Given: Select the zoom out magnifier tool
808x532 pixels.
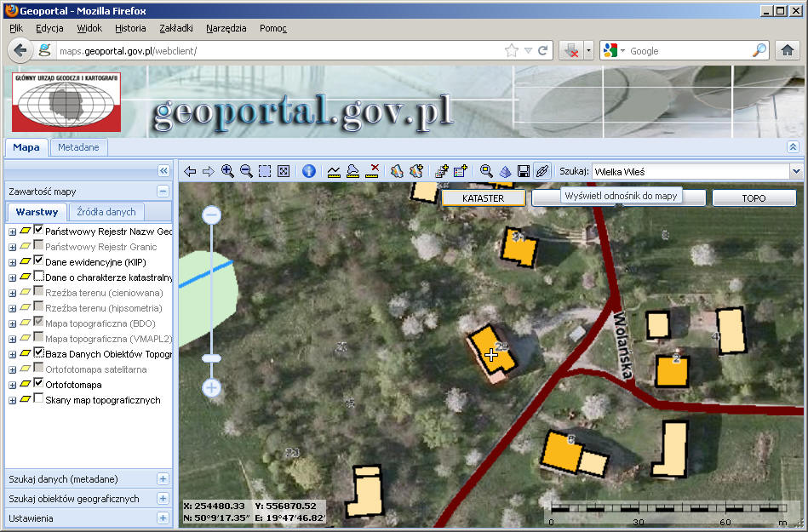Looking at the screenshot, I should 246,171.
